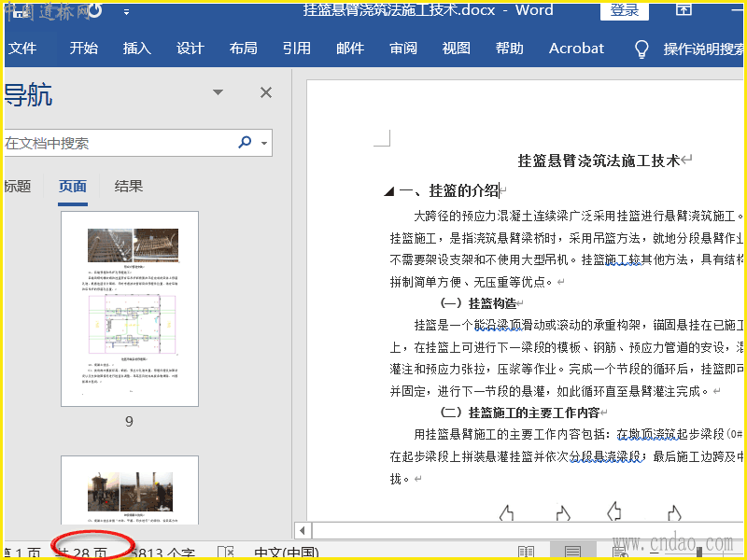Close the navigation pane with X
This screenshot has height=560, width=747.
266,92
